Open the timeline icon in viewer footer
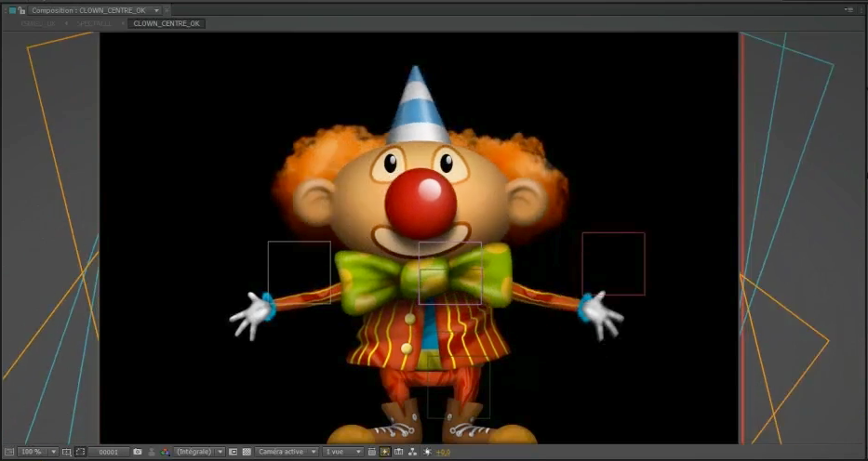 pyautogui.click(x=399, y=452)
